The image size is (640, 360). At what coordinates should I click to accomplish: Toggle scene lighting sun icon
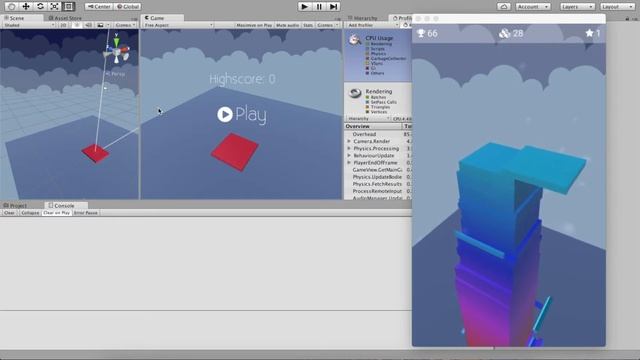coord(76,25)
